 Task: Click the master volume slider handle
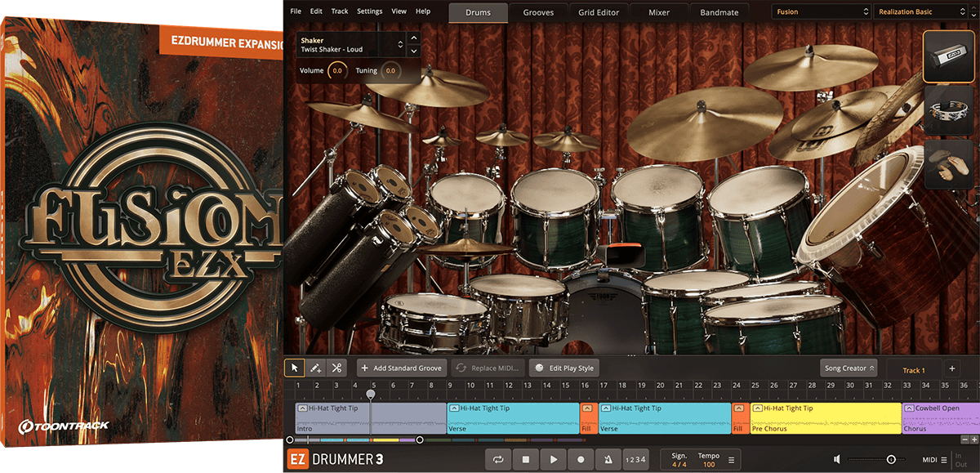point(891,460)
